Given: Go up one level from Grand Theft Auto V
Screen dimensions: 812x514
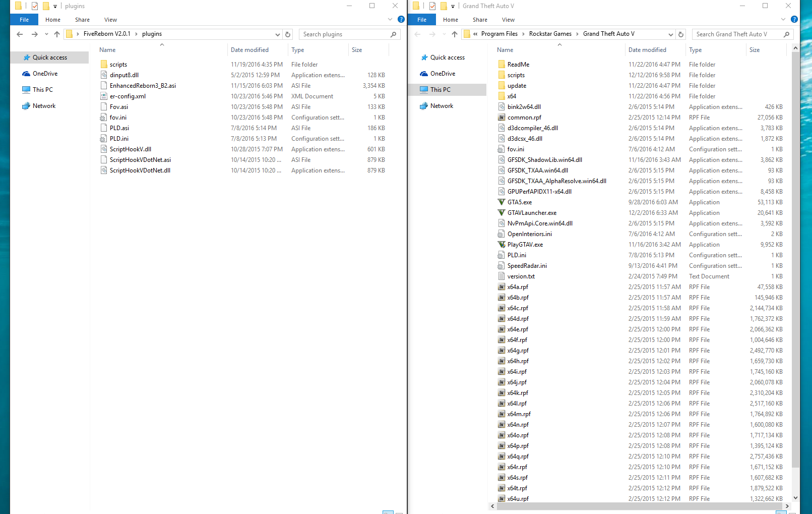Looking at the screenshot, I should click(x=455, y=34).
